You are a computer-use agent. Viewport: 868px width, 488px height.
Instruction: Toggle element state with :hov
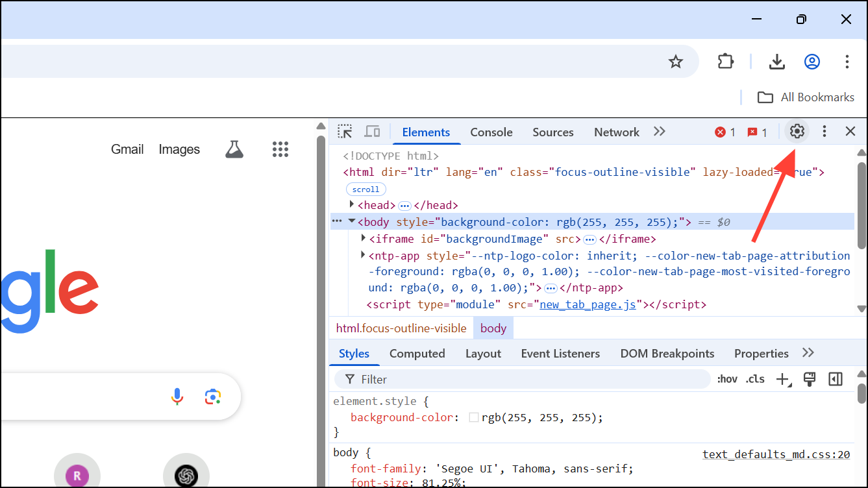coord(727,379)
